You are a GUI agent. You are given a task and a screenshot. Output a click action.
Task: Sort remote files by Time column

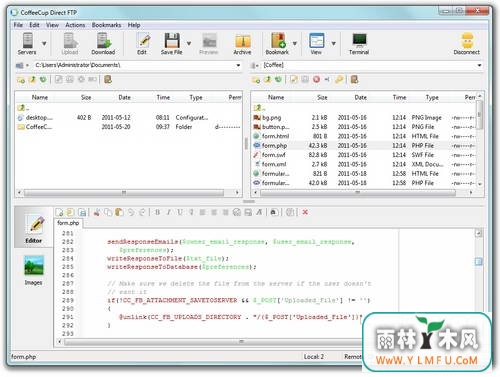click(399, 97)
